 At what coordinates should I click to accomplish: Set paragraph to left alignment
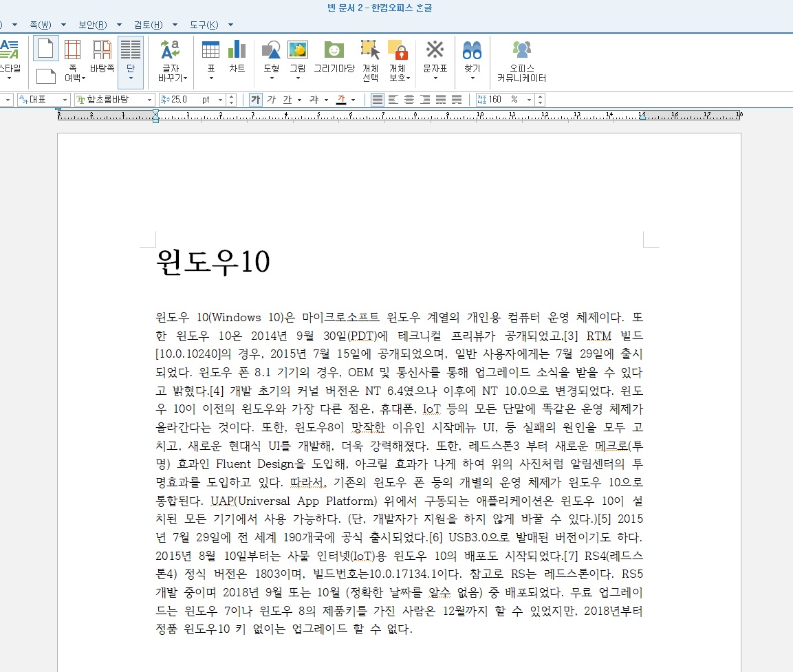393,100
